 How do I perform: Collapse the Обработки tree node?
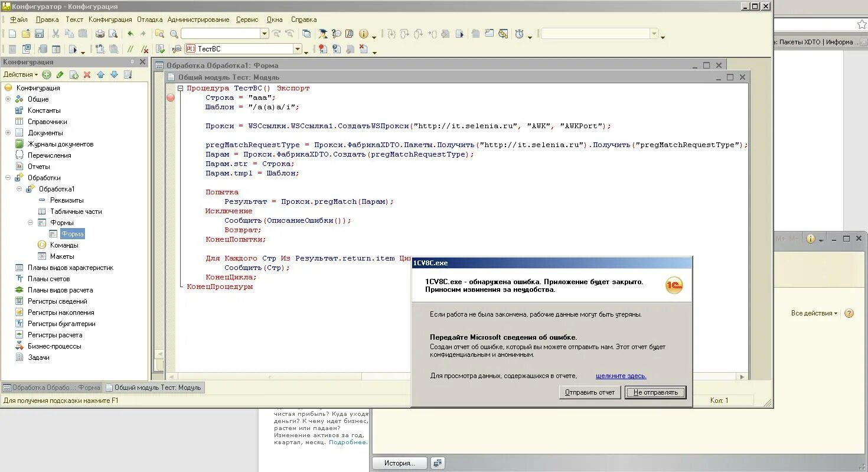(x=8, y=178)
